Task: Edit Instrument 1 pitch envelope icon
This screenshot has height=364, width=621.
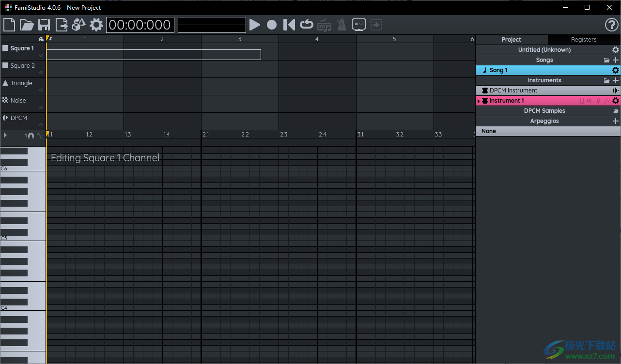Action: tap(598, 101)
